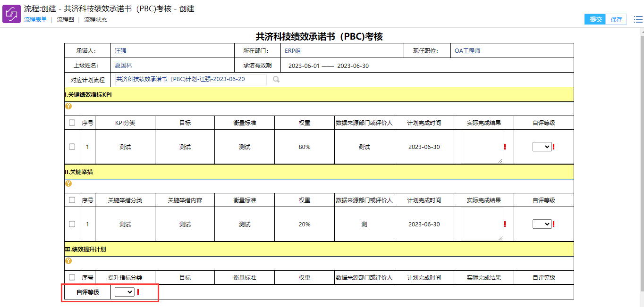Click the help question icon under 关键举措
Screen dimensions: 644x307
tap(68, 183)
